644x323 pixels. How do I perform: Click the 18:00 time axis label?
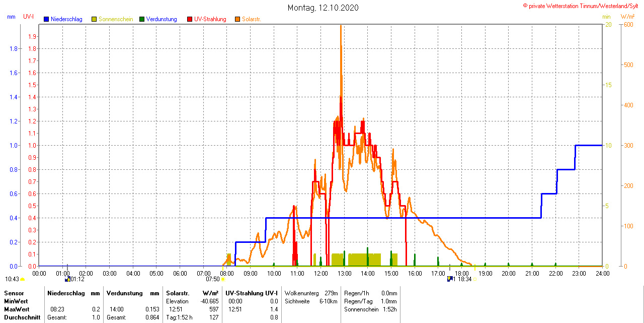click(461, 273)
